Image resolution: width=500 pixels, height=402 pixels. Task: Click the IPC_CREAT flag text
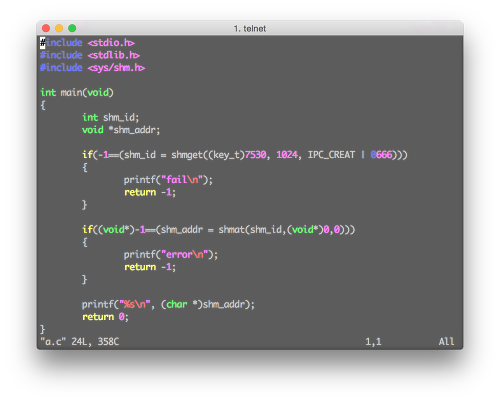tap(331, 155)
